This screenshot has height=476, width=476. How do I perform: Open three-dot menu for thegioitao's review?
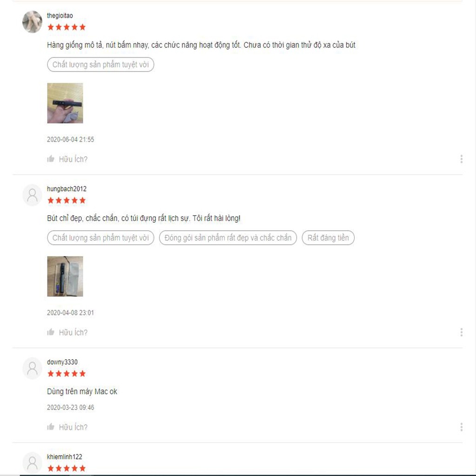pos(461,159)
